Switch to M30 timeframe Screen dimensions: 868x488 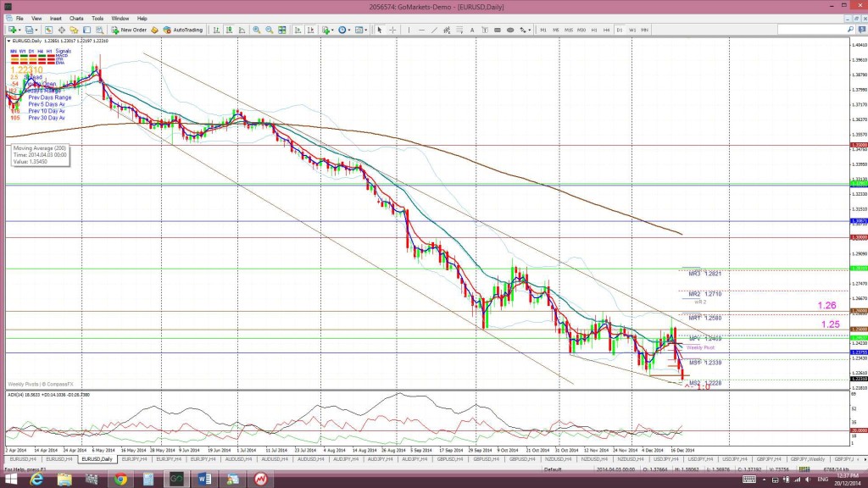[x=581, y=30]
